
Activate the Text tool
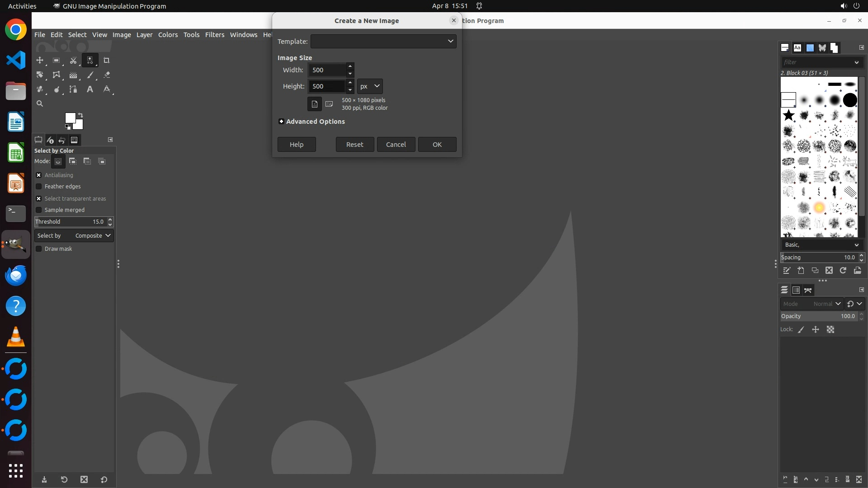click(90, 89)
